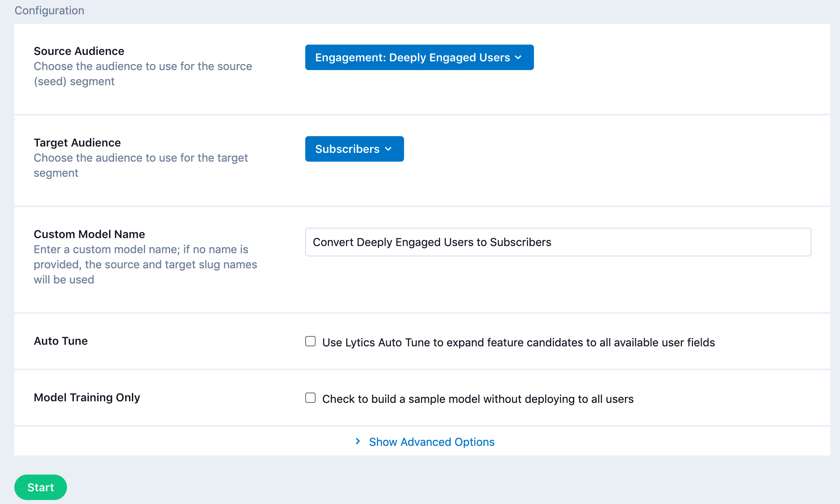
Task: Click the Model Training Only label
Action: [87, 397]
